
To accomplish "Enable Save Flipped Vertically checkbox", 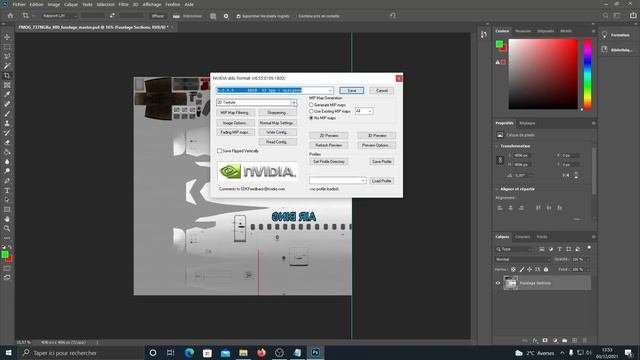I will [220, 151].
